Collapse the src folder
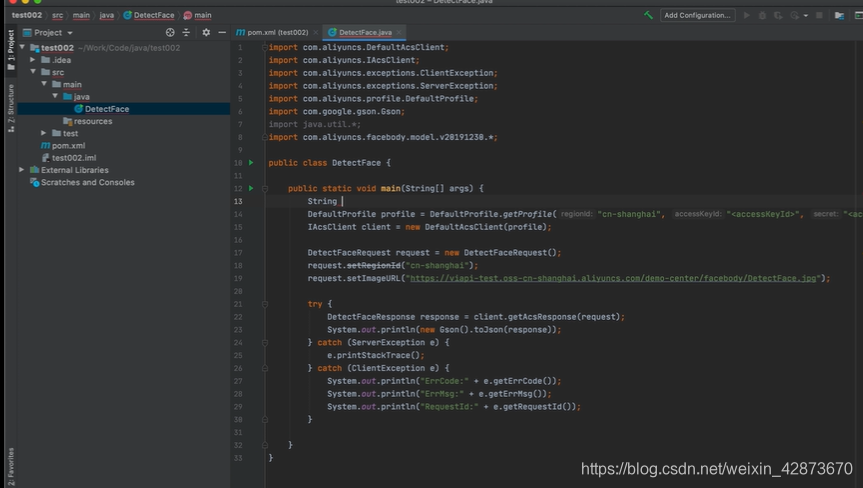This screenshot has width=863, height=488. click(33, 72)
